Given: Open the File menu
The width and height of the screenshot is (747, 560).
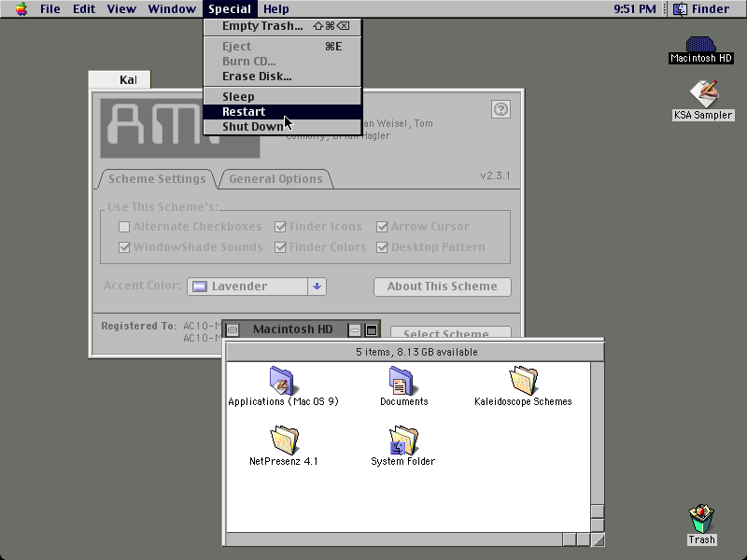Looking at the screenshot, I should (x=50, y=8).
